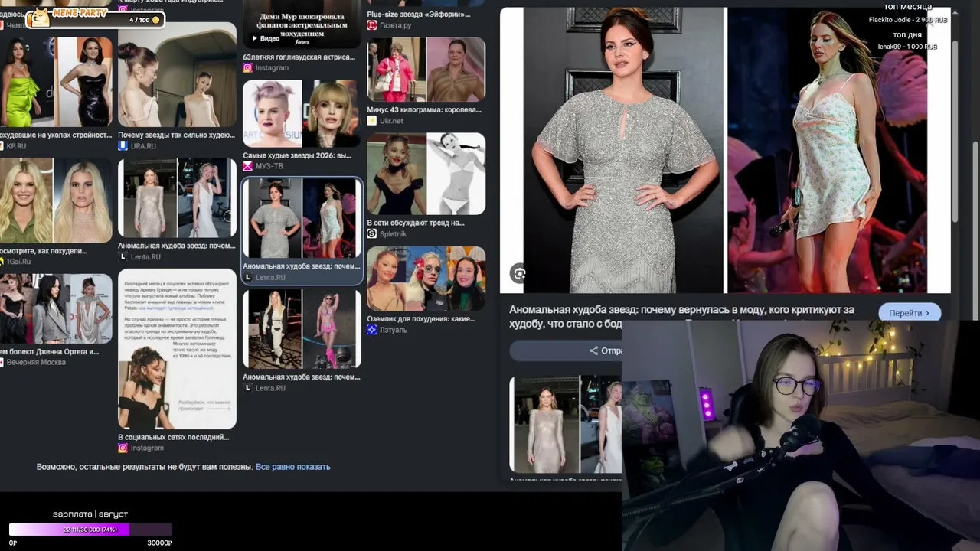The image size is (980, 551).
Task: Click the 'URA.RU' source label
Action: [x=143, y=145]
